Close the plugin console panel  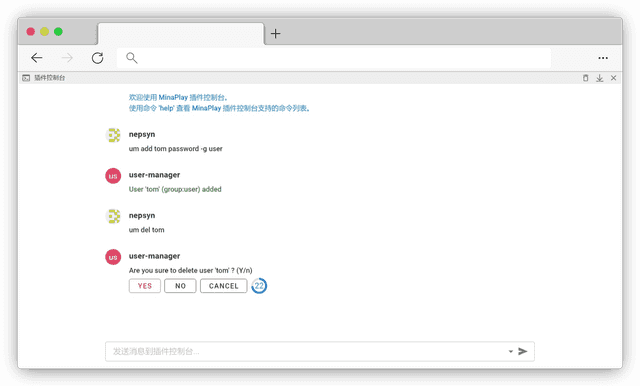point(613,78)
